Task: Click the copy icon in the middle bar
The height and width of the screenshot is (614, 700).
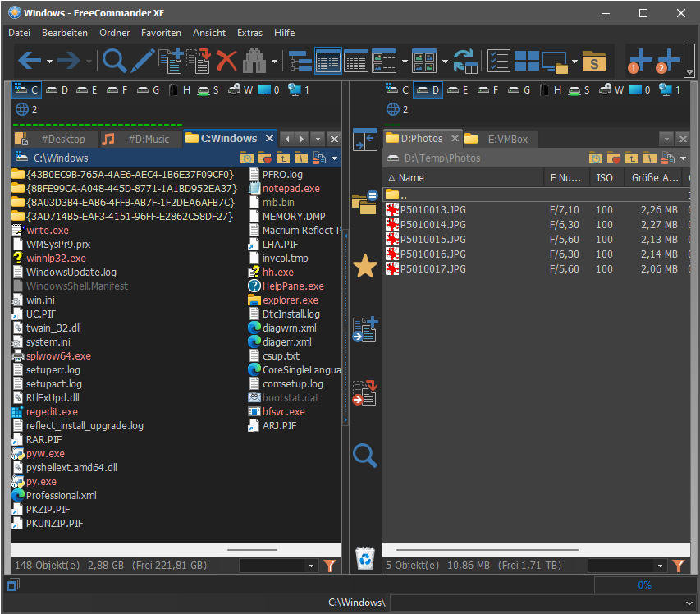Action: [364, 329]
